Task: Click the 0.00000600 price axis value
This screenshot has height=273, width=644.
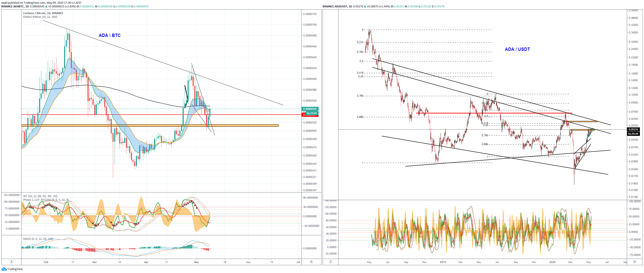Action: 310,79
